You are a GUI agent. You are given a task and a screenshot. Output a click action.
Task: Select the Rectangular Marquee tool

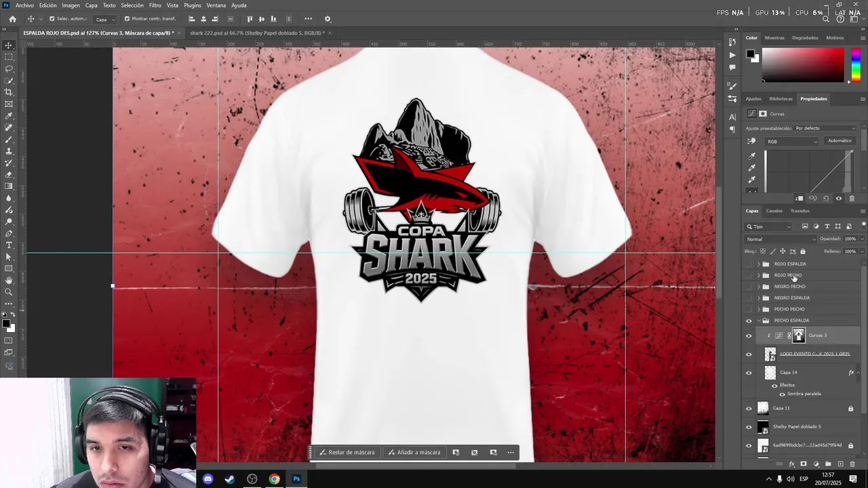[x=9, y=57]
